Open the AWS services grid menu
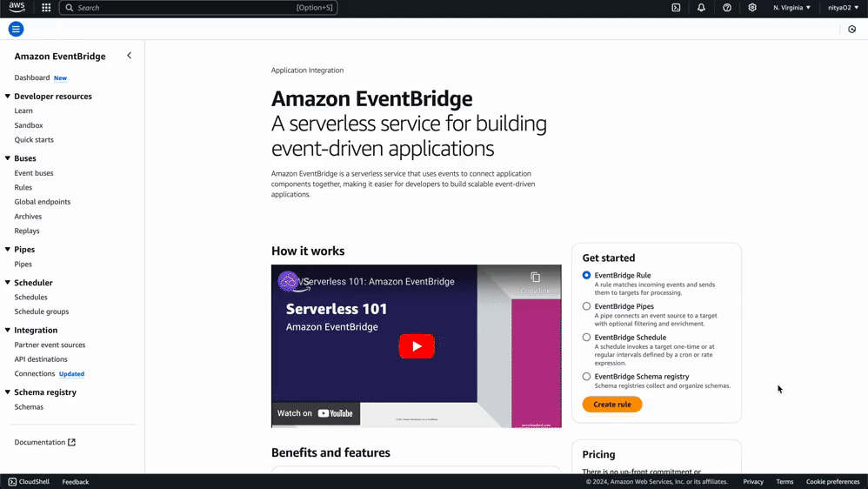868x489 pixels. click(x=46, y=8)
